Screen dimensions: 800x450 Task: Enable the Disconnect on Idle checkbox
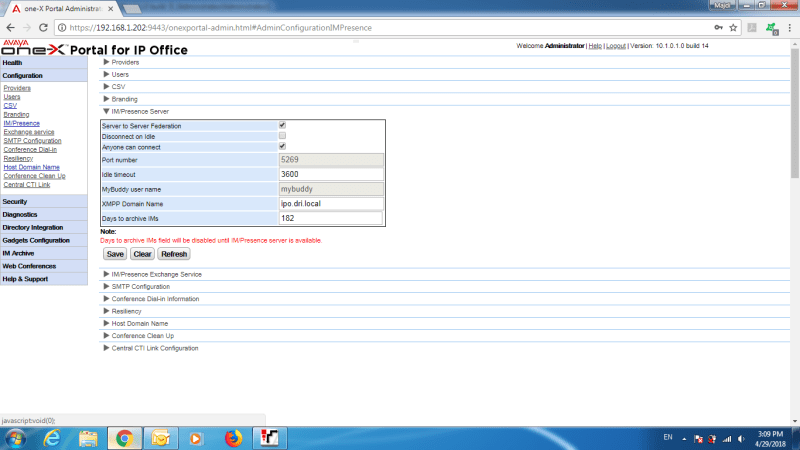(x=282, y=136)
